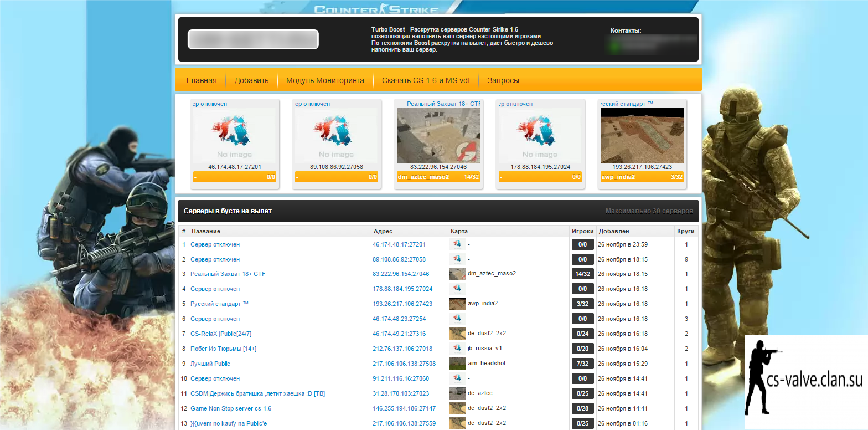The width and height of the screenshot is (868, 430).
Task: Click Серверы в бусте на вылет heading
Action: (228, 211)
